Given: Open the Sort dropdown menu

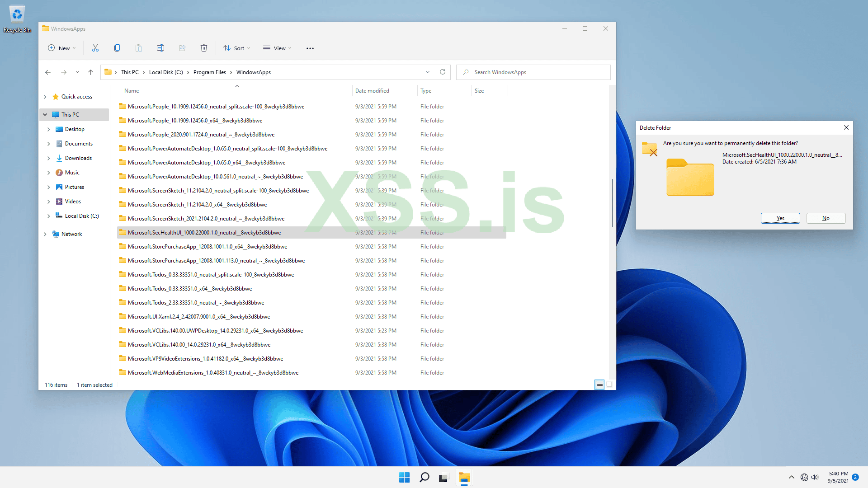Looking at the screenshot, I should point(236,48).
